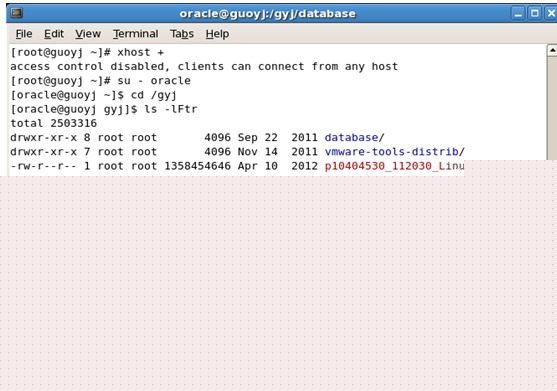557x391 pixels.
Task: Minimize the terminal window
Action: click(518, 13)
